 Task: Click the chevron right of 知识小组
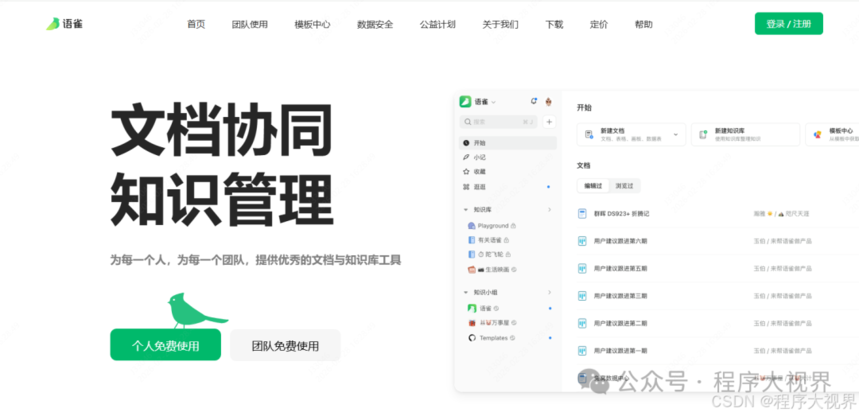tap(549, 292)
